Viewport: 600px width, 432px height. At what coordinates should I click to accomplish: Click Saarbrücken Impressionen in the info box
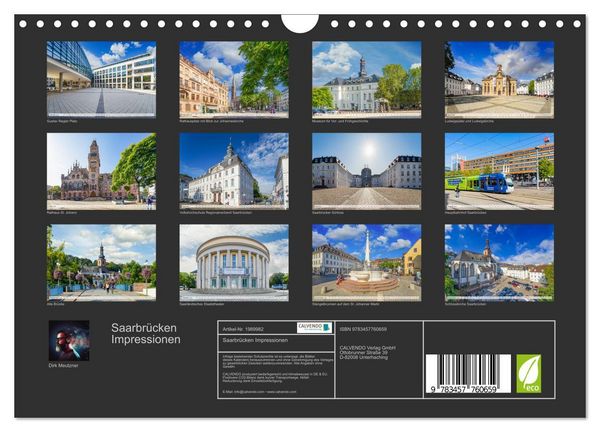pyautogui.click(x=255, y=340)
